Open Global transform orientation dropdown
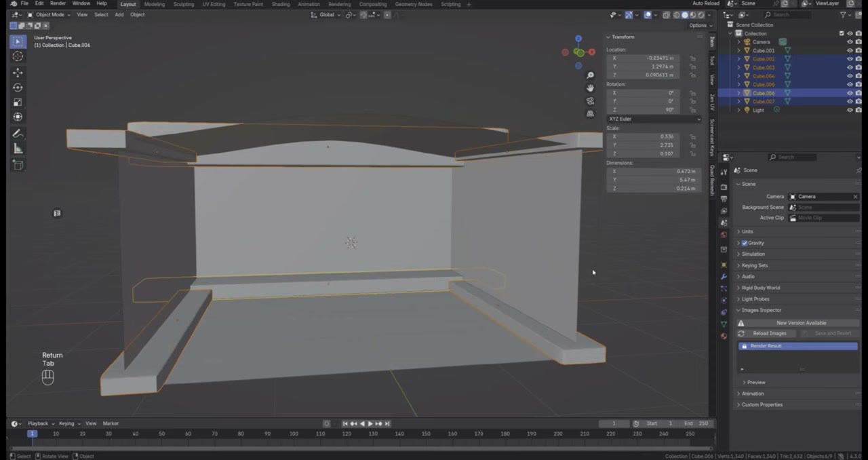 (x=325, y=15)
